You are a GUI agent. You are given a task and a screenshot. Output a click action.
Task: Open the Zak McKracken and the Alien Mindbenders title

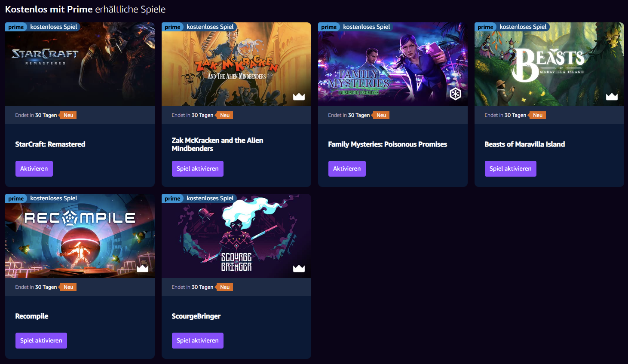pyautogui.click(x=218, y=144)
